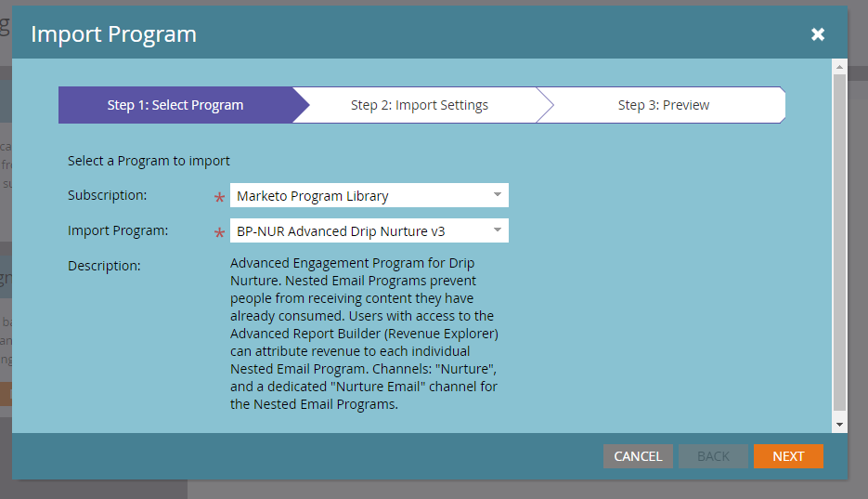Click the Subscription field label
This screenshot has height=499, width=868.
point(108,196)
